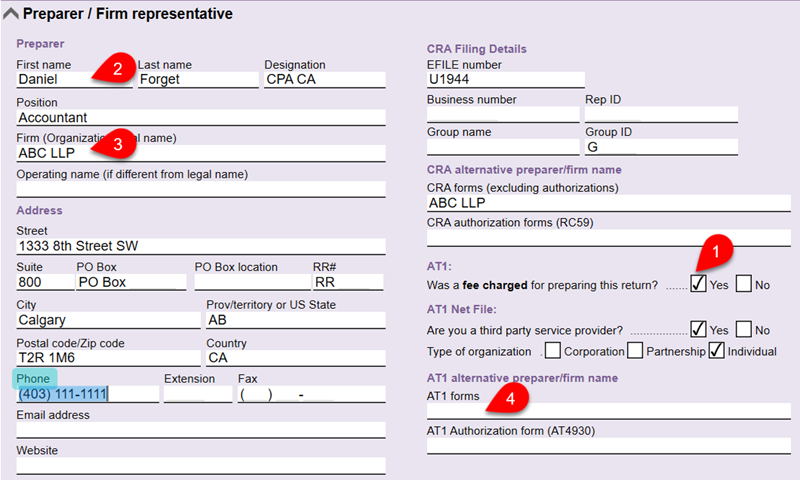
Task: Select the Postal code field T2R 1M6
Action: point(108,358)
